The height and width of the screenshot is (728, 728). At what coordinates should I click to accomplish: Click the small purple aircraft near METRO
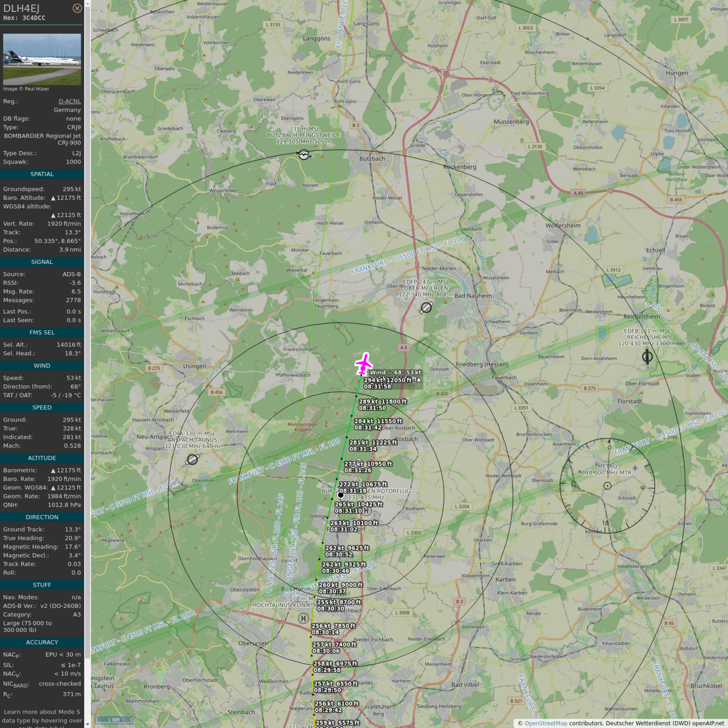point(635,468)
